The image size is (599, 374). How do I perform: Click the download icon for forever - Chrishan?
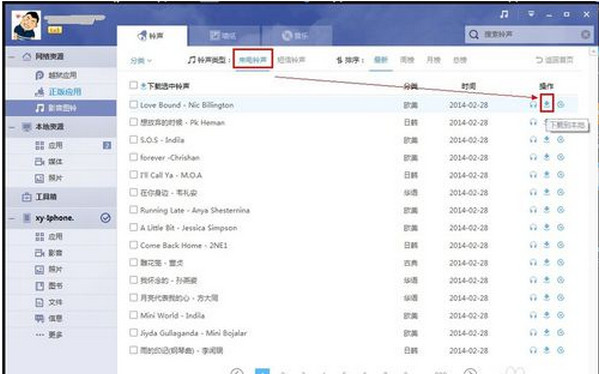point(547,157)
